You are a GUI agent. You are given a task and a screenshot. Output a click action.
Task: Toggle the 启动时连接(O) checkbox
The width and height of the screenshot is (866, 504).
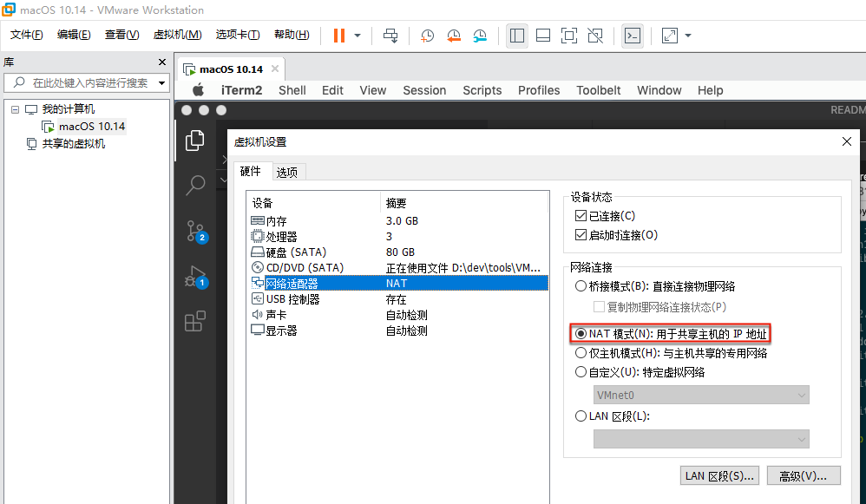click(581, 235)
